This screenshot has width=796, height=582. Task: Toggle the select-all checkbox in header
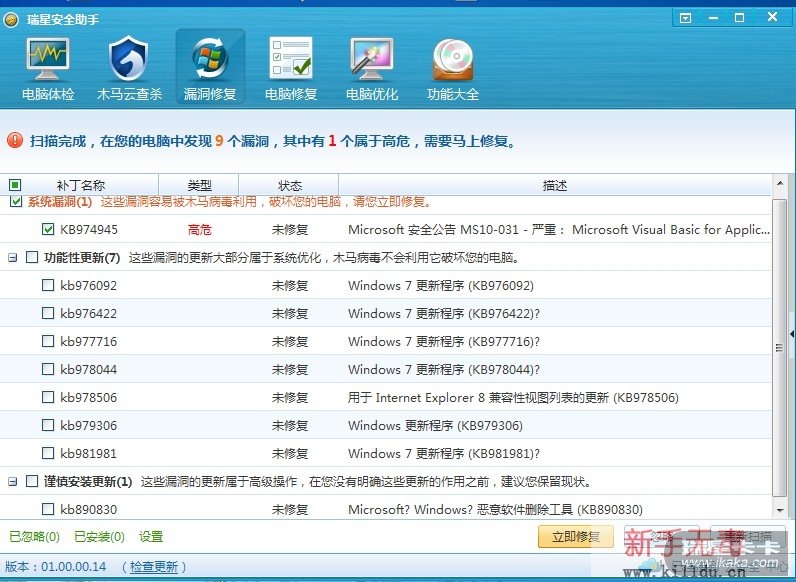click(x=15, y=185)
